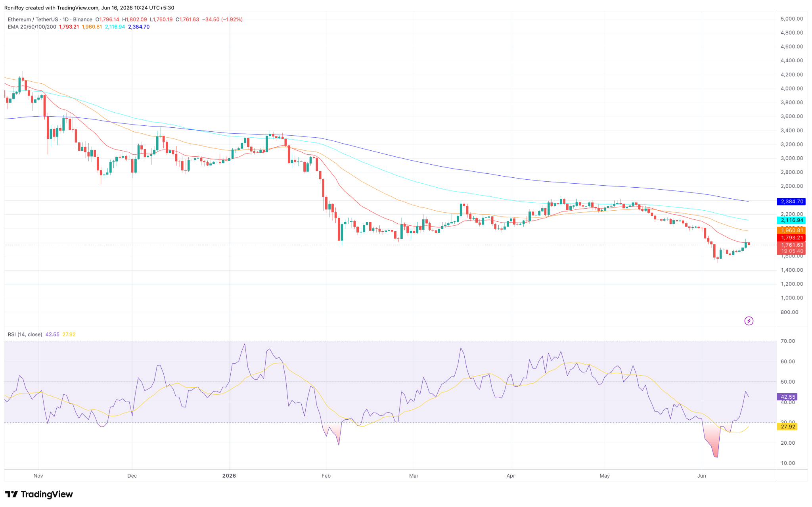812x507 pixels.
Task: Click the 4,400.00 price axis tick
Action: point(791,61)
